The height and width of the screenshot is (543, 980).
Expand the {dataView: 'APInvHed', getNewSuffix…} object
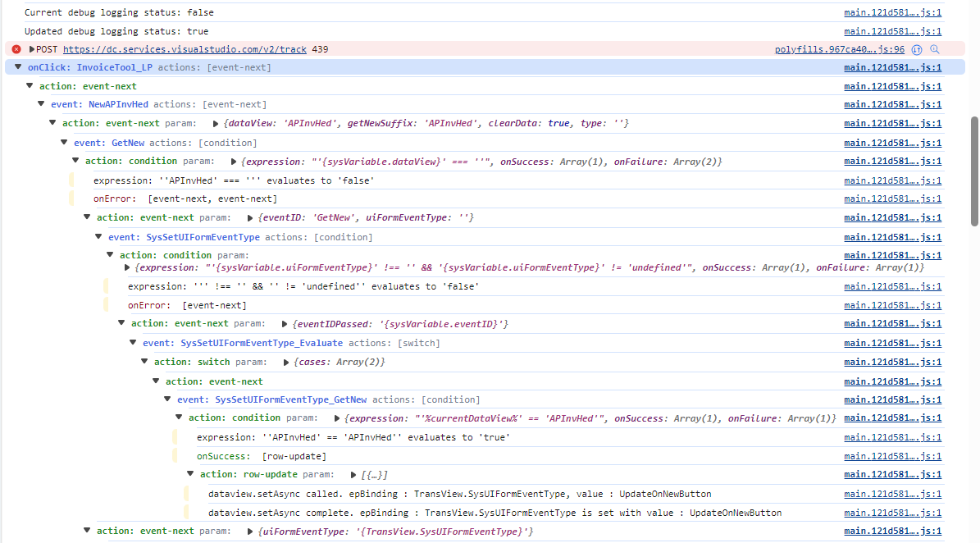216,124
